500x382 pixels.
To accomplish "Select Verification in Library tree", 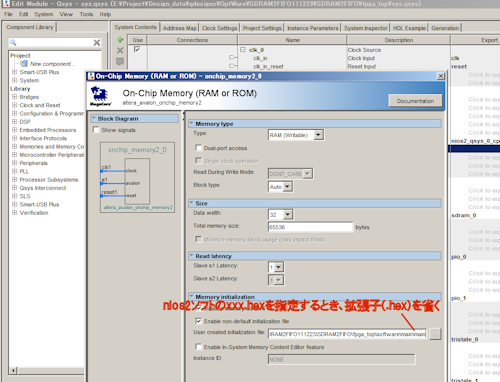I will click(34, 212).
